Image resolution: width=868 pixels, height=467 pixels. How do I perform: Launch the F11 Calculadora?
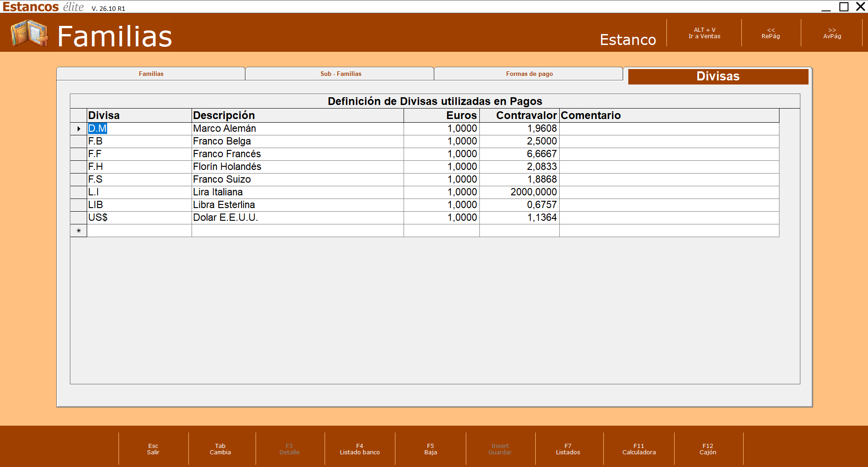(x=639, y=449)
